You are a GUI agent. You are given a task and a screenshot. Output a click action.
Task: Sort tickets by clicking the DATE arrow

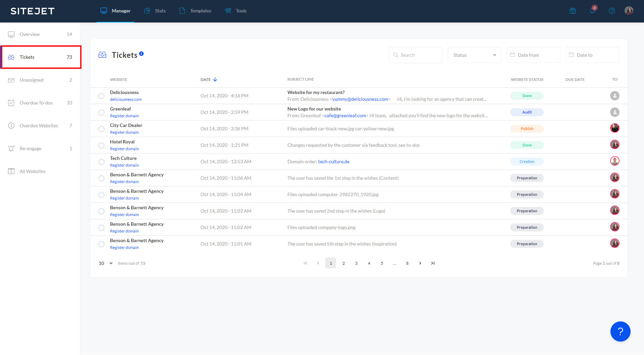215,80
